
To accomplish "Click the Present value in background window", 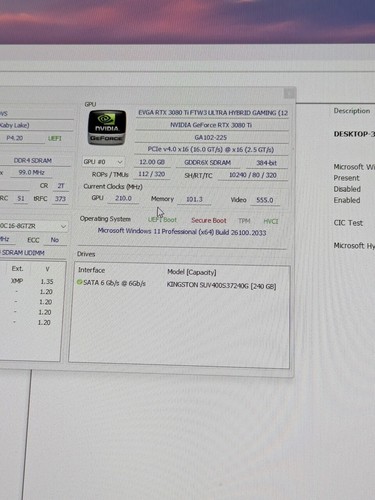I will [346, 178].
